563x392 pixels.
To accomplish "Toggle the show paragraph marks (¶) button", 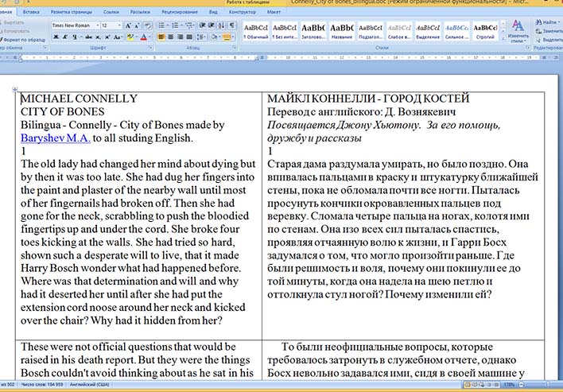I will pos(232,25).
